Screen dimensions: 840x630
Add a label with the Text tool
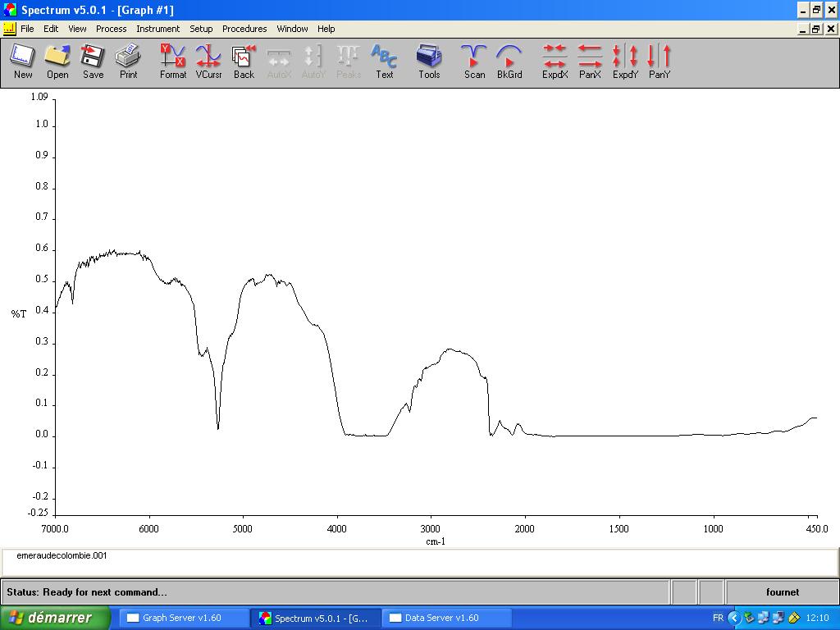[x=384, y=62]
